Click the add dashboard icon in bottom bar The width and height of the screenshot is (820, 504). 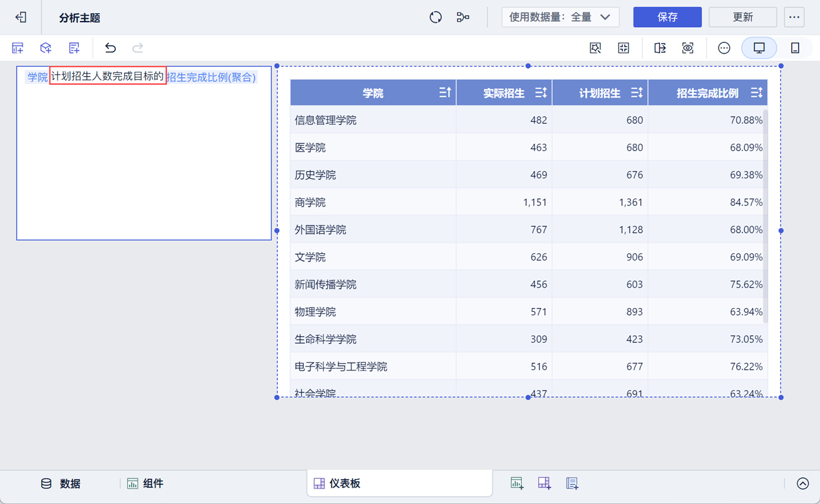coord(545,483)
